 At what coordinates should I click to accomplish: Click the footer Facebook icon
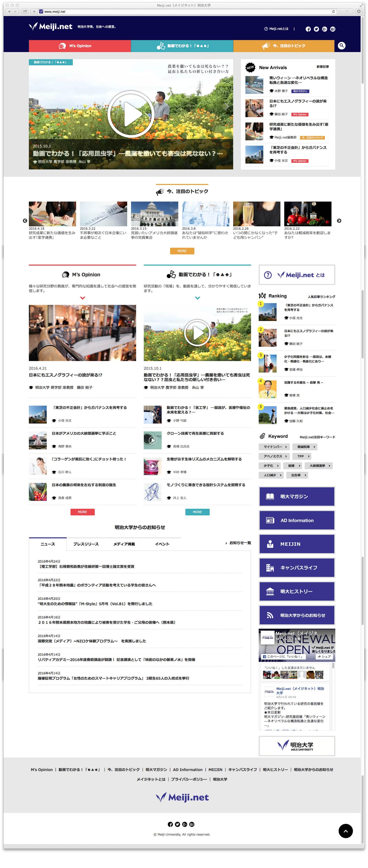point(170,824)
